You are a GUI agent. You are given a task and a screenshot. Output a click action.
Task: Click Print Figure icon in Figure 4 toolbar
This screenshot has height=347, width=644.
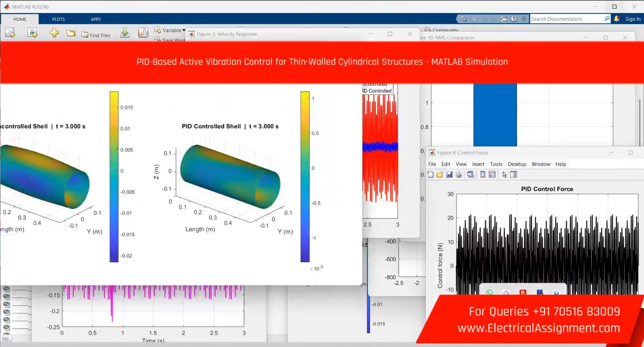point(458,175)
